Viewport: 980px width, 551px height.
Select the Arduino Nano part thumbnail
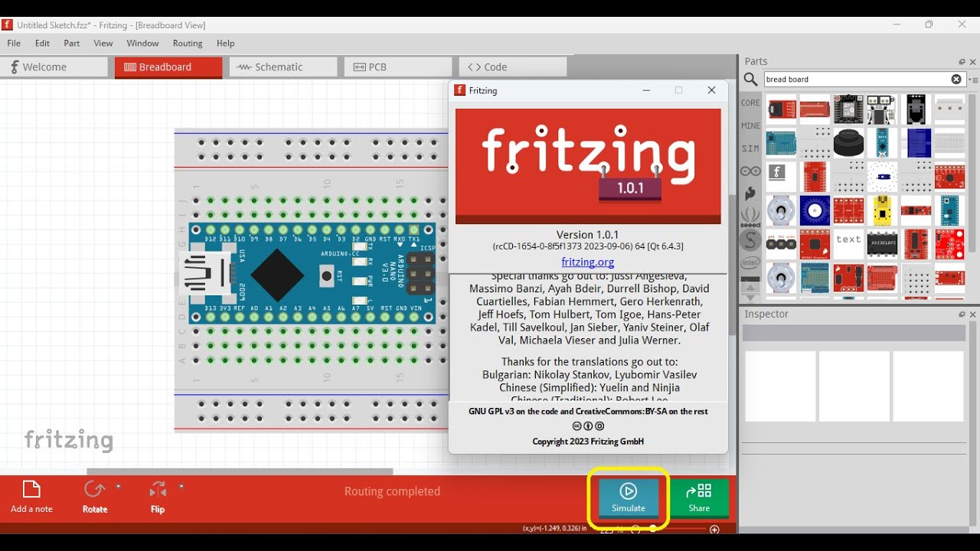(x=882, y=142)
